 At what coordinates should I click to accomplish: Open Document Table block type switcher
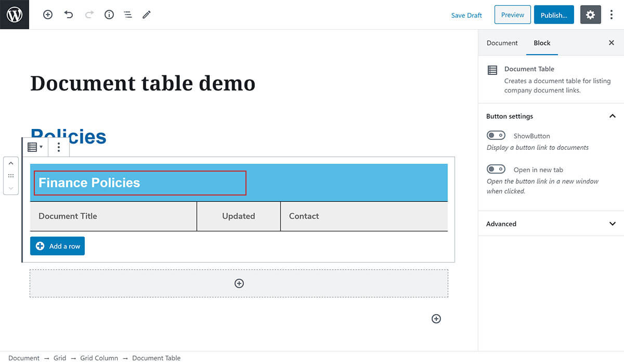(35, 147)
